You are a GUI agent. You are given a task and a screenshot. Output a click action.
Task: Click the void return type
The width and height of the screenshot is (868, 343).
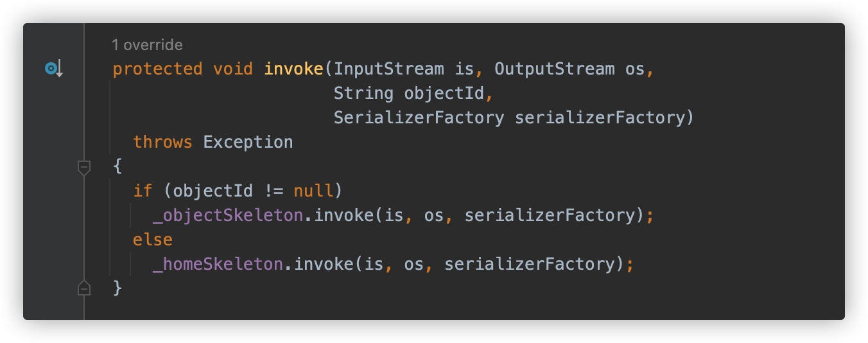point(233,69)
